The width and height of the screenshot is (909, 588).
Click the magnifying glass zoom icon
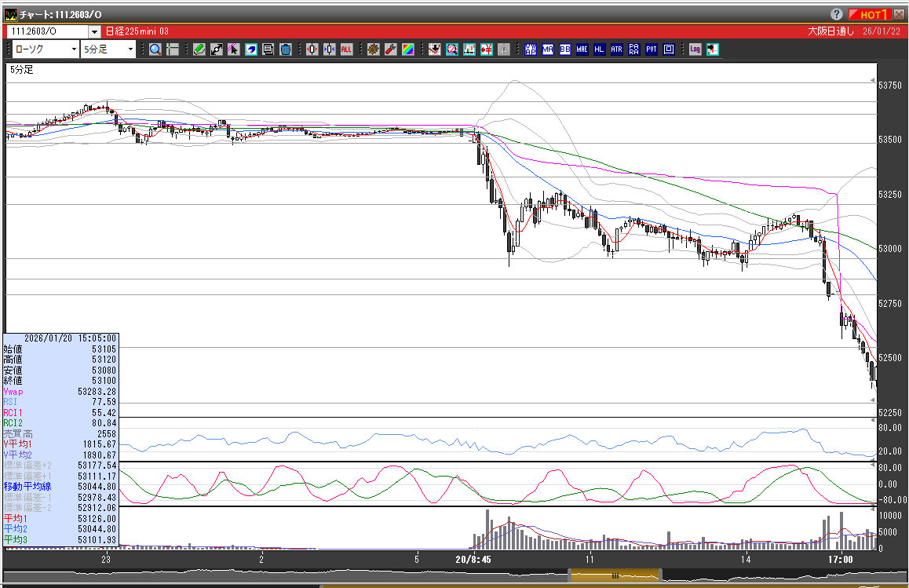[155, 49]
